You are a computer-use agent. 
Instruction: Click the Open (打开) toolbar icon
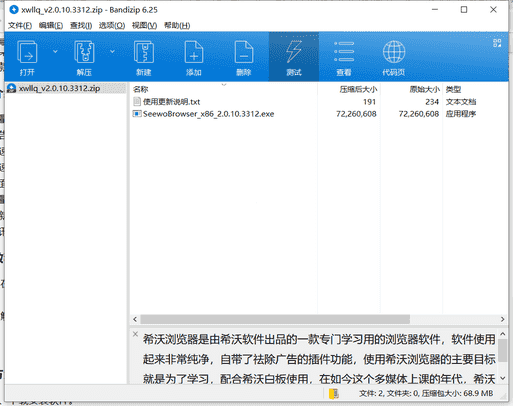tap(27, 52)
